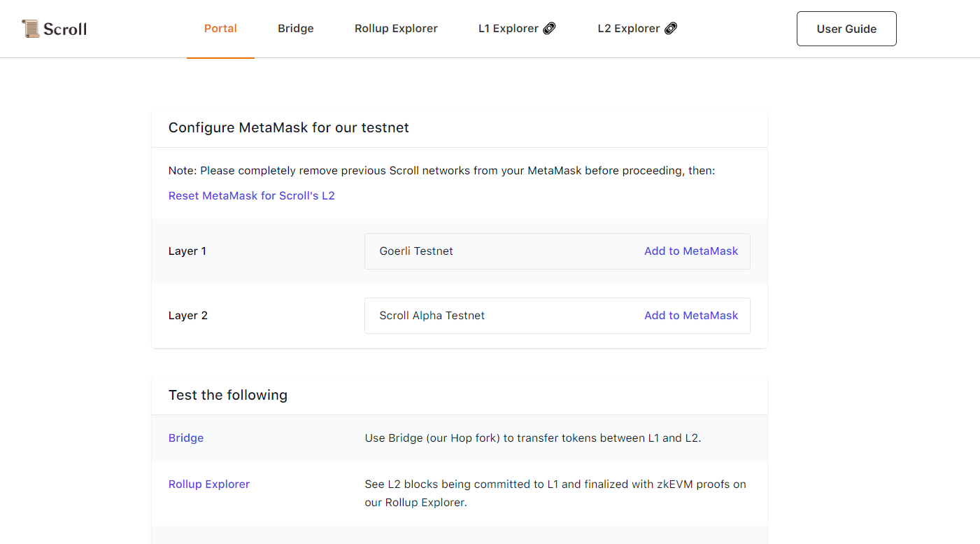Image resolution: width=980 pixels, height=544 pixels.
Task: Click the Layer 1 row label
Action: pyautogui.click(x=187, y=251)
